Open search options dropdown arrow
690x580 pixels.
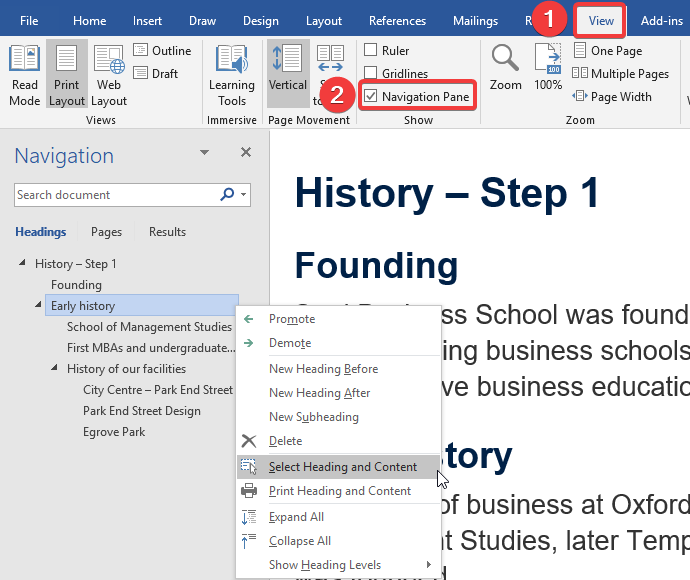pyautogui.click(x=243, y=194)
